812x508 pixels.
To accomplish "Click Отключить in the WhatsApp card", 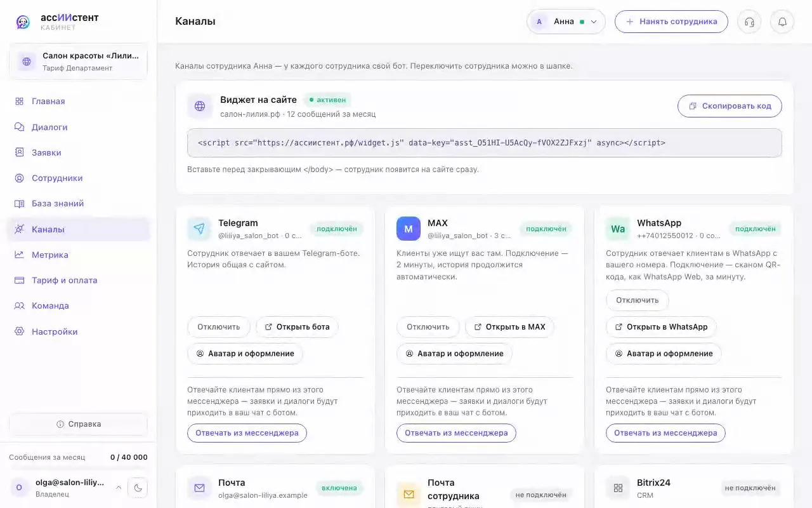I will point(638,300).
